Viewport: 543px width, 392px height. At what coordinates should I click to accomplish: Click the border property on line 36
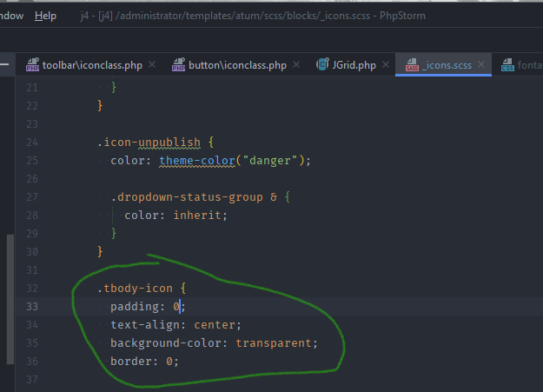[x=131, y=362]
